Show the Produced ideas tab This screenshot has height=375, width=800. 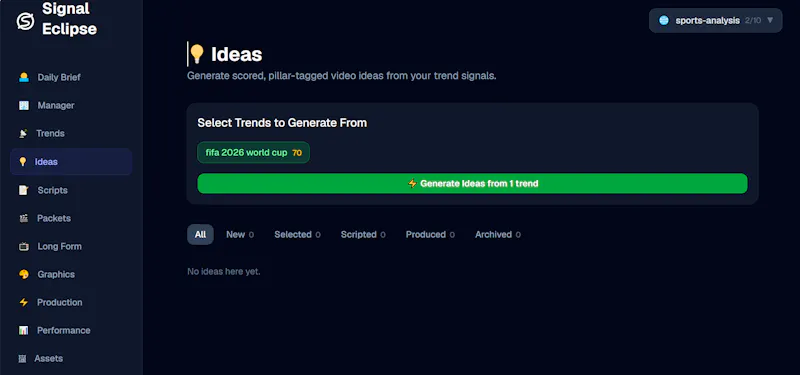pos(430,235)
